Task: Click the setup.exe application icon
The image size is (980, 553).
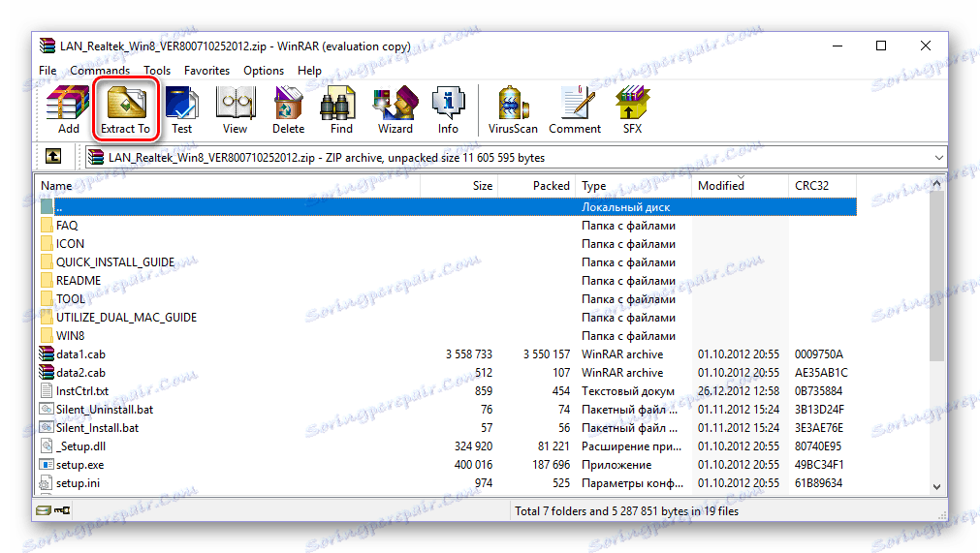Action: [x=47, y=464]
